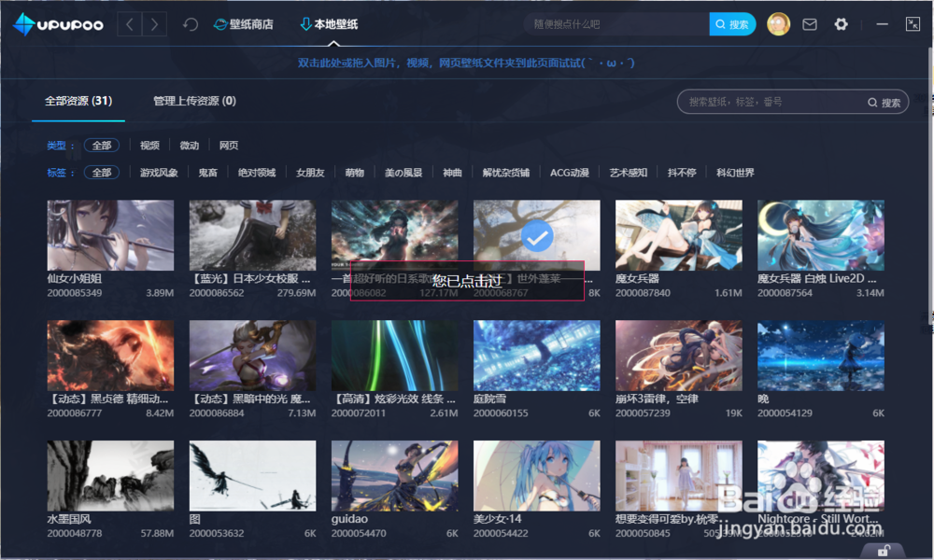Select the 全部资源 (31) tab

(x=78, y=101)
